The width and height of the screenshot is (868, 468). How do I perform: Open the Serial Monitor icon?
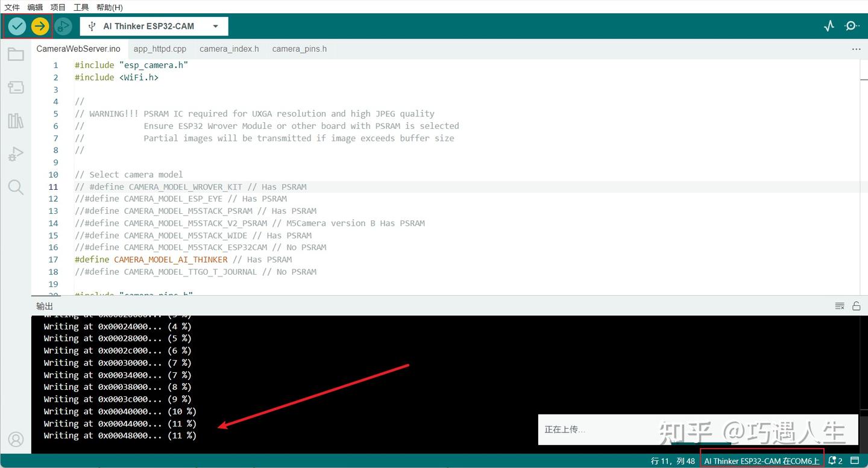[x=852, y=26]
